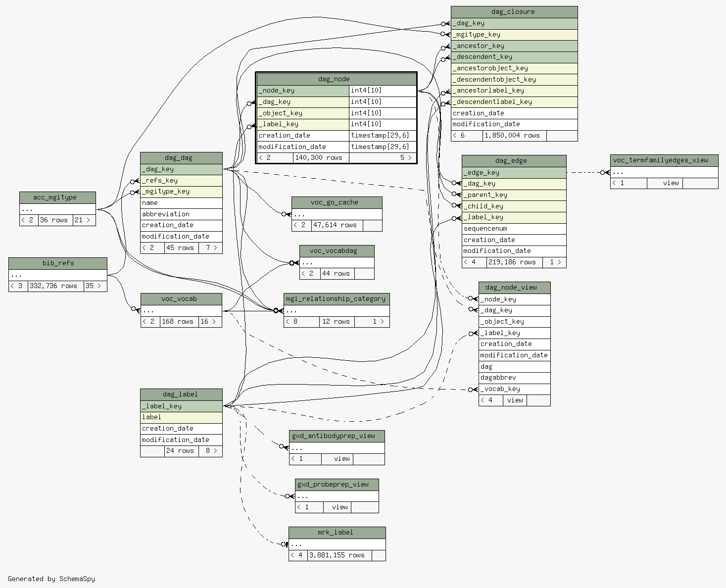Open the dag_label table title
Viewport: 726px width, 588px height.
[181, 394]
